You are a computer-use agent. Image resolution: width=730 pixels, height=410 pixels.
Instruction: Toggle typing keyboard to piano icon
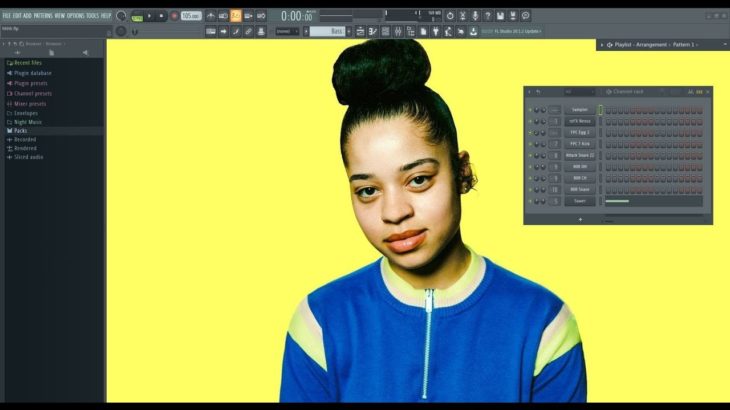211,31
